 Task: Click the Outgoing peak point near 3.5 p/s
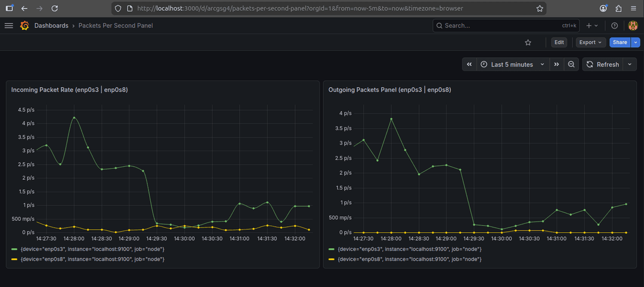click(391, 119)
